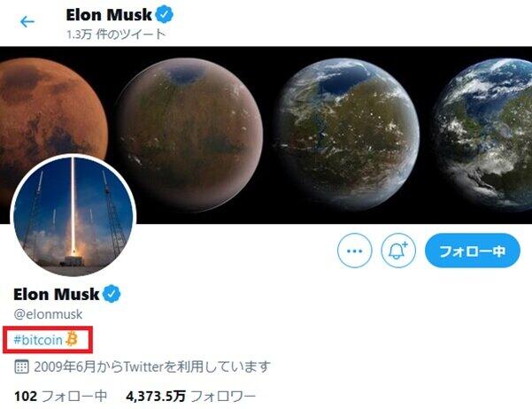Viewport: 532px width, 409px height.
Task: View the 102 フォロー中 following list
Action: [61, 396]
